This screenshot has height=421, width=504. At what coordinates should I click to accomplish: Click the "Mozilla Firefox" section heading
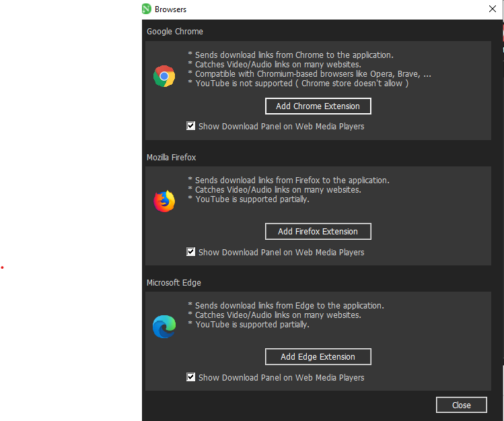pyautogui.click(x=172, y=158)
